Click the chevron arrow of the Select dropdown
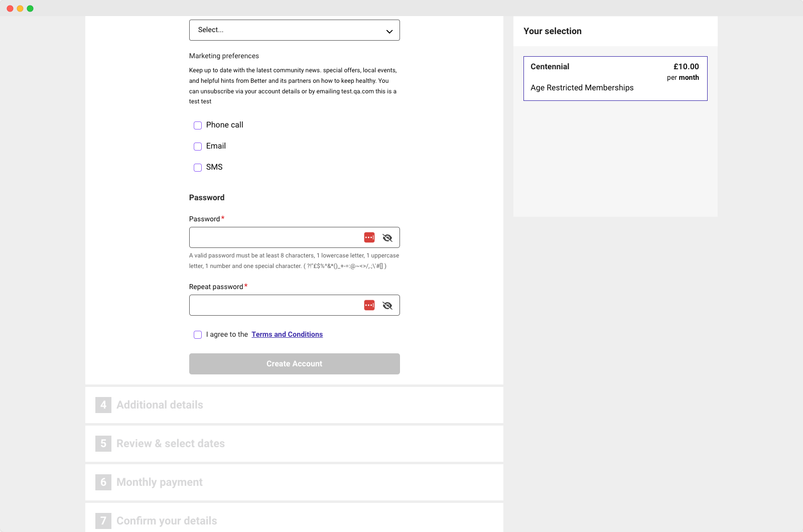 [x=389, y=31]
